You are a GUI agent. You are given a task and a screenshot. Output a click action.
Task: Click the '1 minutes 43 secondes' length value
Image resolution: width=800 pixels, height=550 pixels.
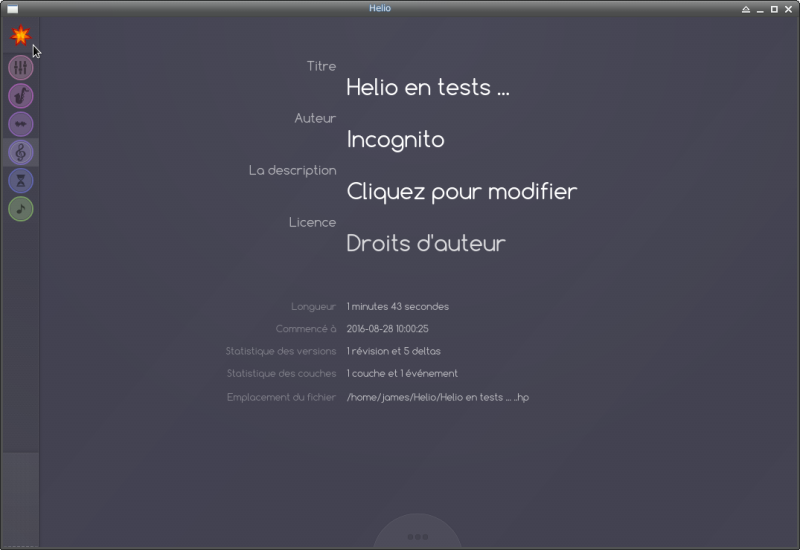398,307
